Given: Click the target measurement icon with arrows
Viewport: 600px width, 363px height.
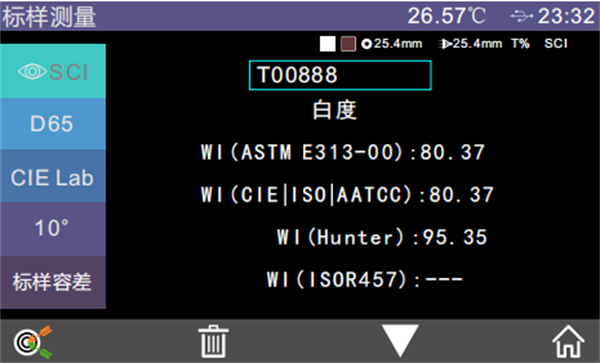Looking at the screenshot, I should (x=33, y=342).
